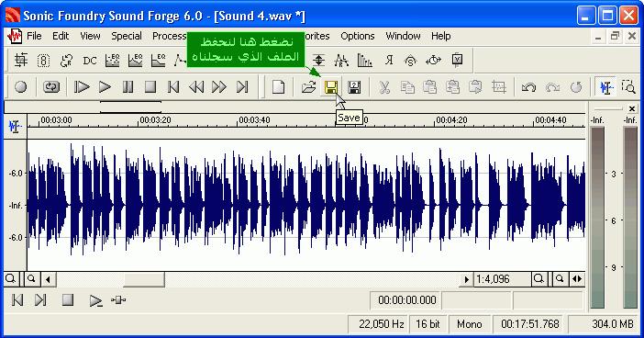Toggle Loop Playback
This screenshot has height=338, width=644.
pyautogui.click(x=51, y=86)
